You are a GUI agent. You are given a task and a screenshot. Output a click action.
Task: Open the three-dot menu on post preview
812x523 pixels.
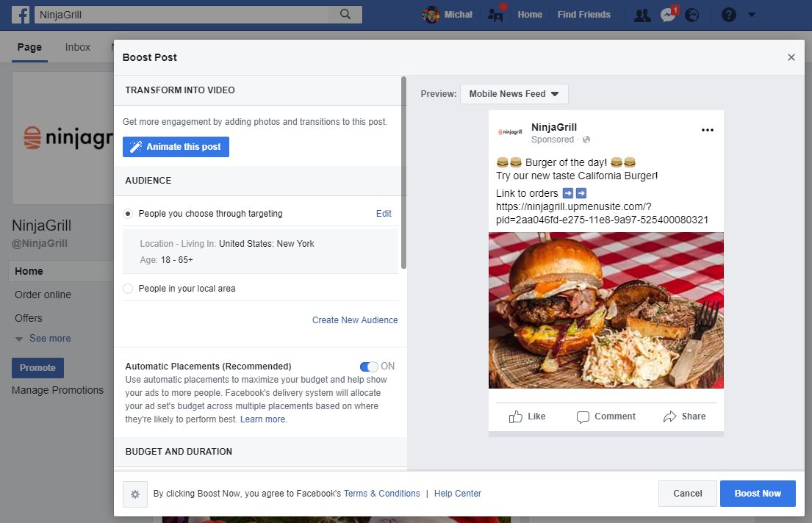(708, 130)
